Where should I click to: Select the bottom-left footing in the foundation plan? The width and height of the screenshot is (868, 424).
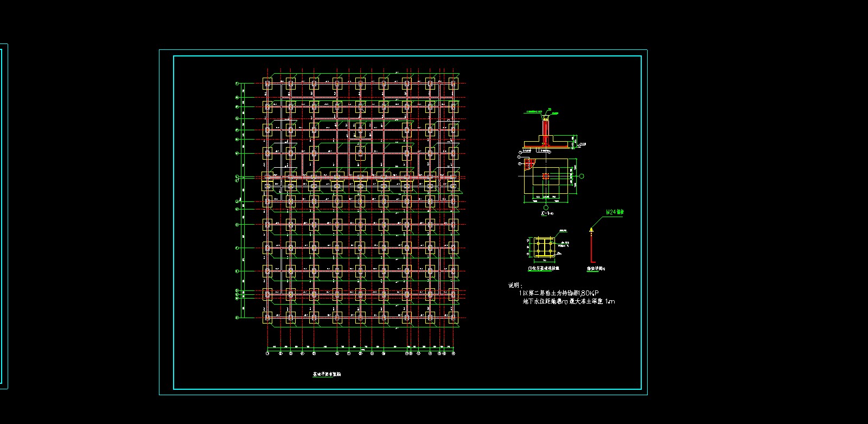click(267, 317)
